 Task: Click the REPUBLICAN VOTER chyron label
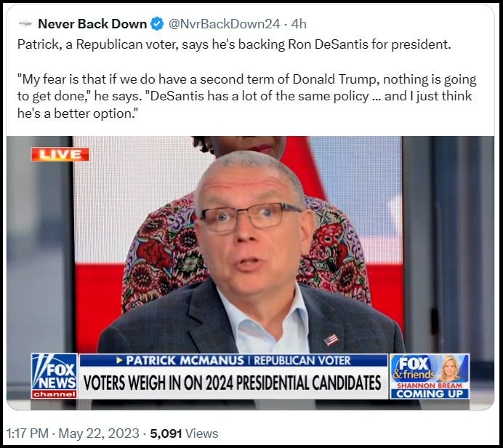point(302,361)
